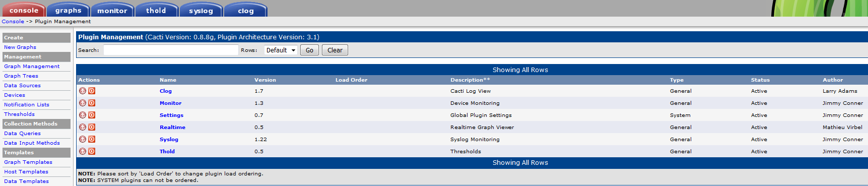868x186 pixels.
Task: Click the 'Mathieu Virbel' author cell
Action: point(842,127)
